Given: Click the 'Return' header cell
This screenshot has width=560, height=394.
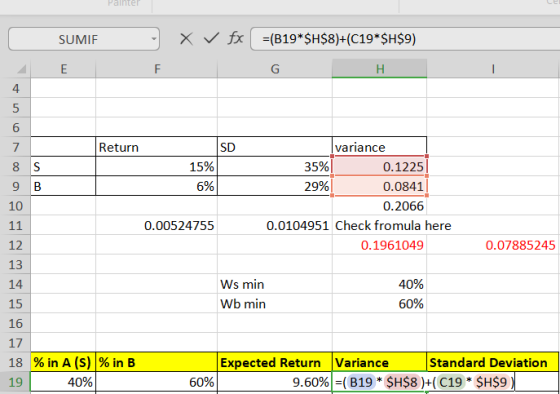Looking at the screenshot, I should click(156, 147).
